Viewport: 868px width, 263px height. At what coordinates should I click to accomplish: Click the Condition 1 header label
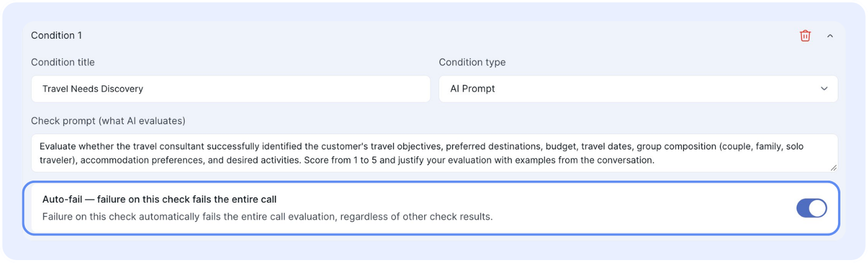click(56, 35)
